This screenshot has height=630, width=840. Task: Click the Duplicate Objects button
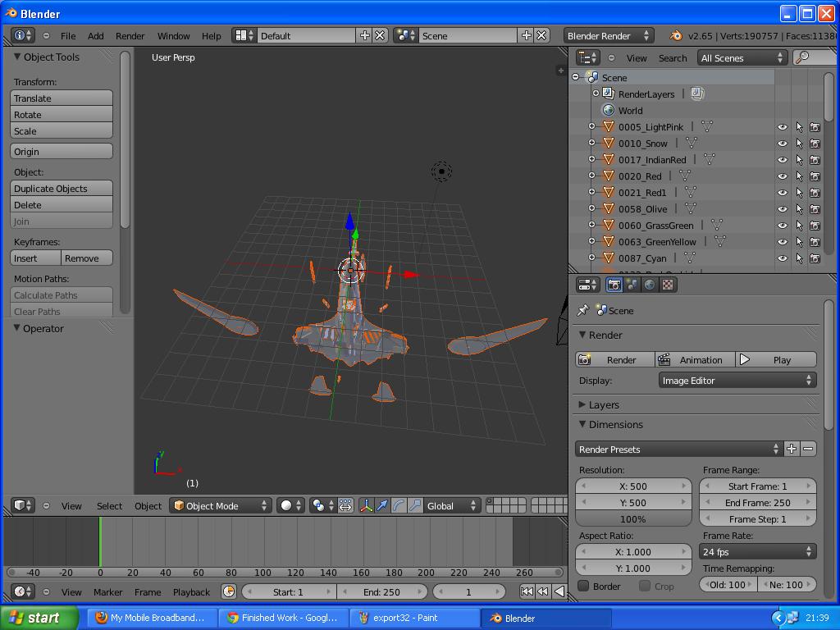61,189
